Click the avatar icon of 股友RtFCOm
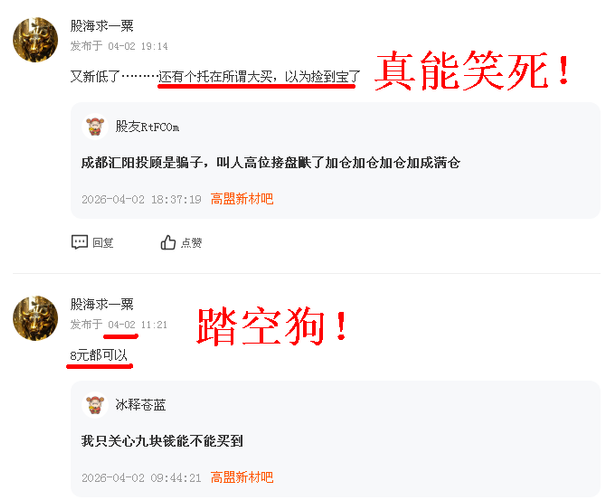 coord(95,127)
